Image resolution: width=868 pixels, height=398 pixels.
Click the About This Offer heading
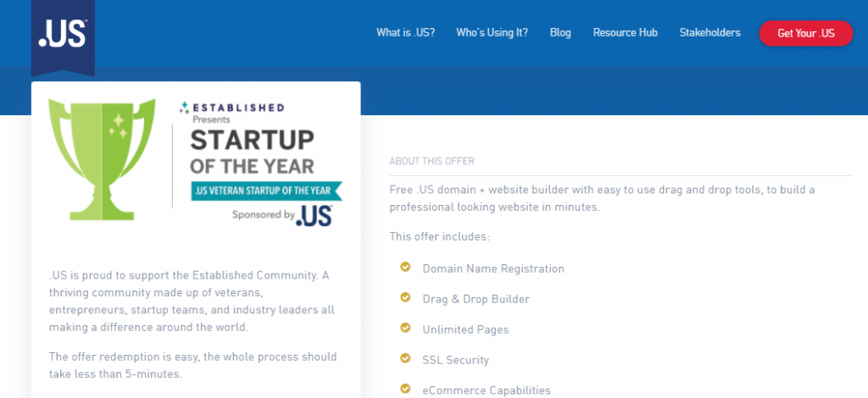[431, 162]
